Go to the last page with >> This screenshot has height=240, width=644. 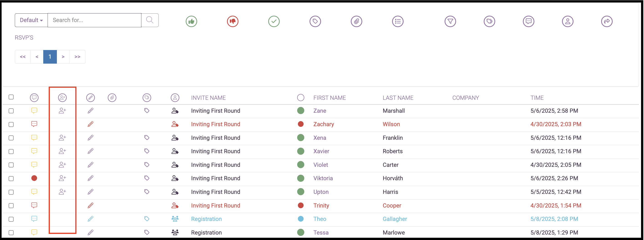78,57
